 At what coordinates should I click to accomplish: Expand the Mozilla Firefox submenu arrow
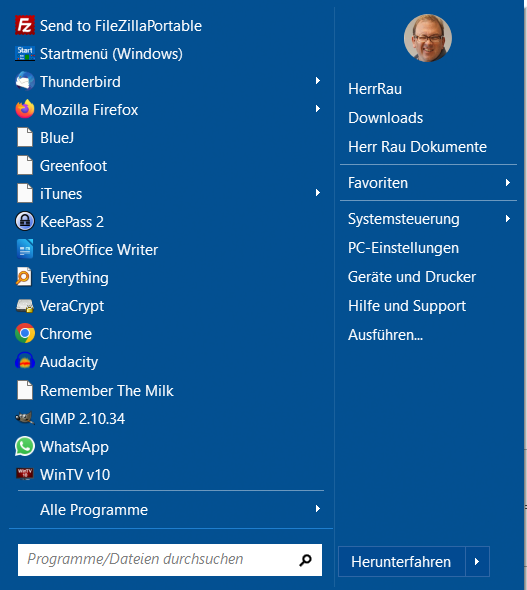click(318, 109)
